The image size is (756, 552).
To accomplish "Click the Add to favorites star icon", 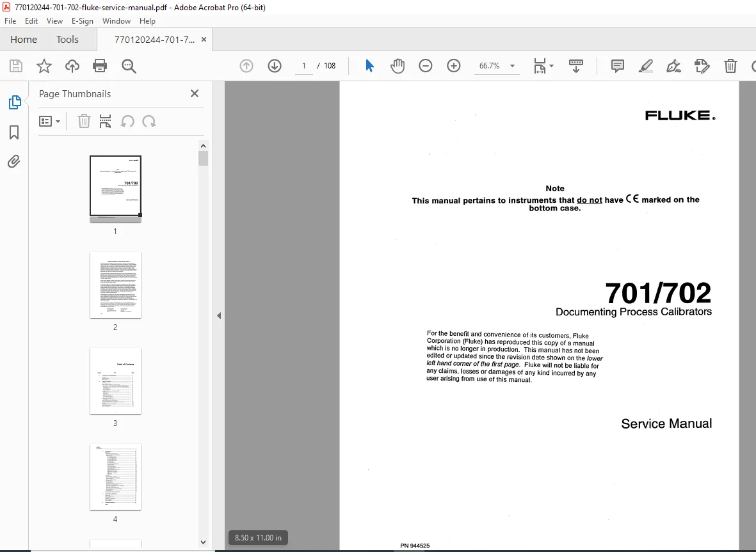I will tap(44, 66).
